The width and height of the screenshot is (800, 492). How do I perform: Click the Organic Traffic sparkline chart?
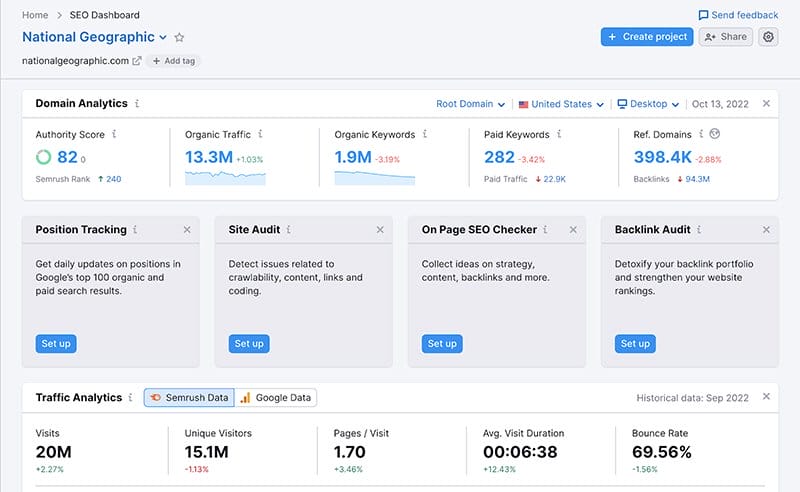pos(225,178)
